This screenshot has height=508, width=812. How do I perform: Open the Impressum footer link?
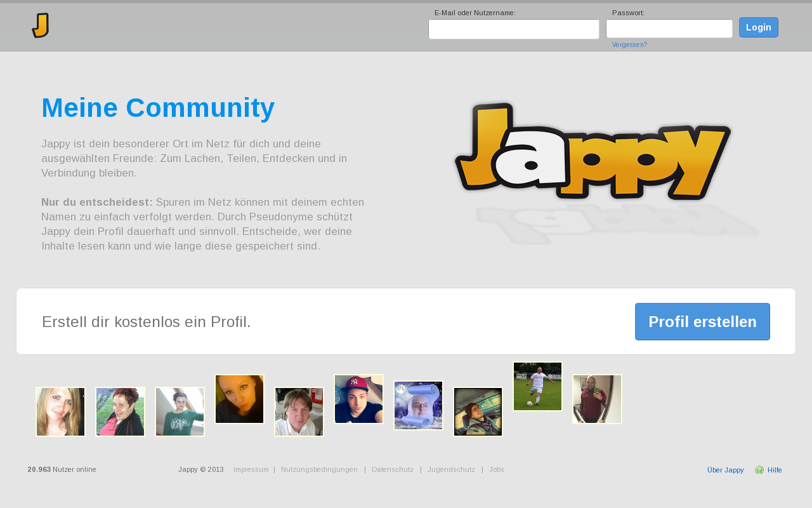tap(251, 469)
